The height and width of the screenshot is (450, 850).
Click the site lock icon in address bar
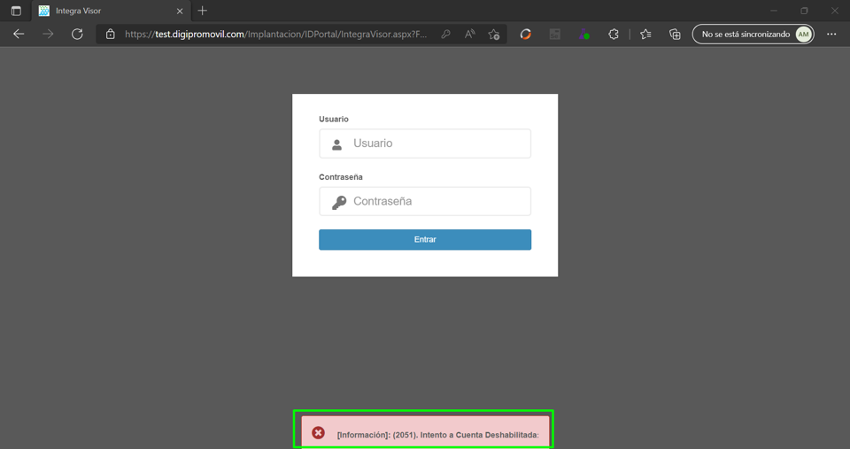110,34
